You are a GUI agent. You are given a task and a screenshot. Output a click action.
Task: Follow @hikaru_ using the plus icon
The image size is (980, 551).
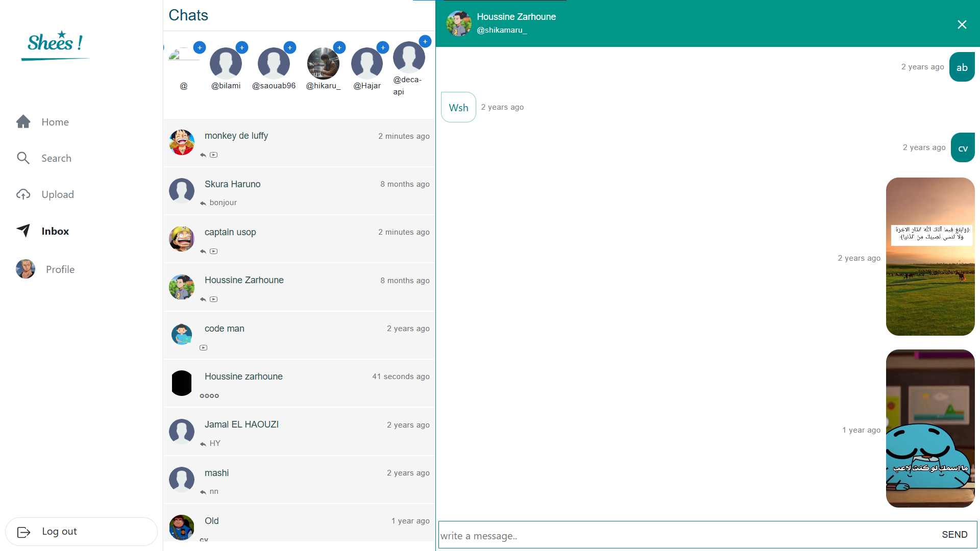tap(339, 47)
